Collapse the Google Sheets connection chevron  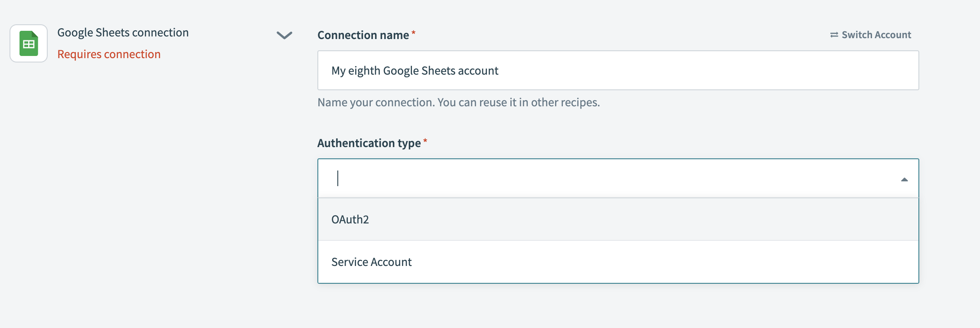tap(284, 35)
